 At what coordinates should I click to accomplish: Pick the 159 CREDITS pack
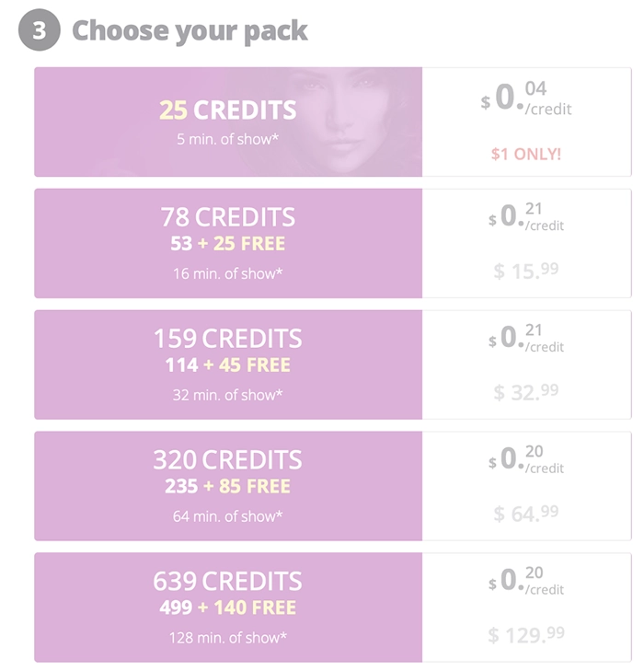click(227, 339)
